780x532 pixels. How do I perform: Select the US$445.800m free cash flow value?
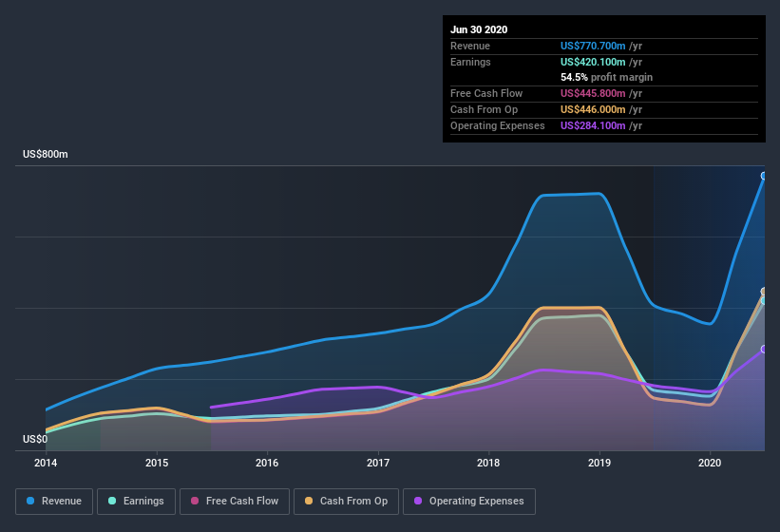[595, 93]
